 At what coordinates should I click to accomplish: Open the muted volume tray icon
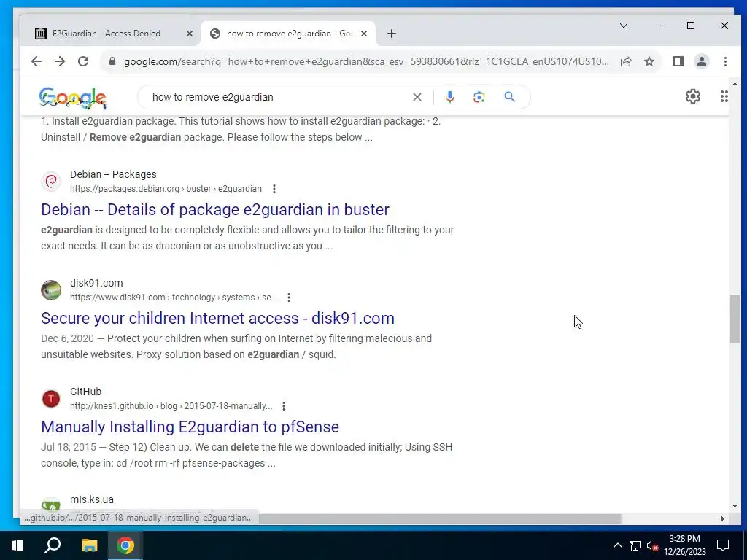[653, 545]
